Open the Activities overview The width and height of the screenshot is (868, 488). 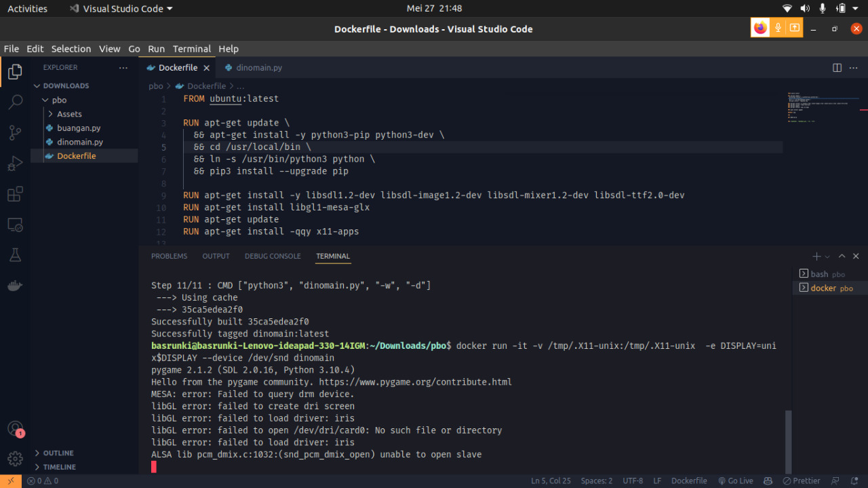click(x=27, y=9)
